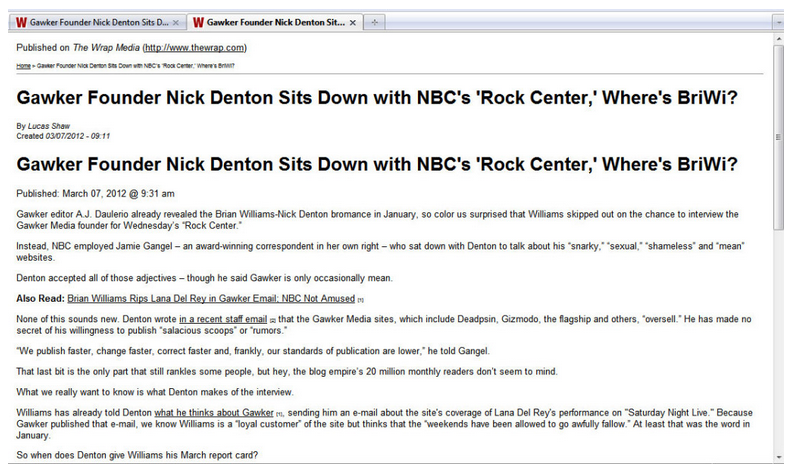Open 'what he thinks about Gawker' link
The width and height of the screenshot is (791, 470).
pyautogui.click(x=214, y=413)
